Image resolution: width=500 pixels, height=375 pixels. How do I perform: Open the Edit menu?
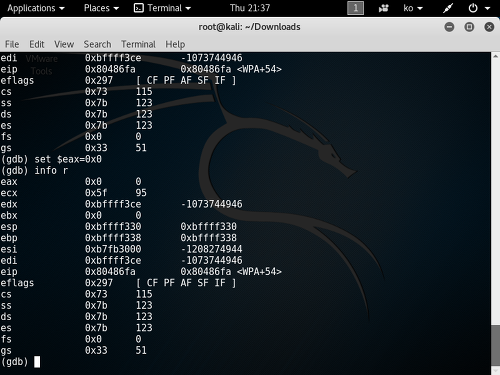[x=37, y=44]
